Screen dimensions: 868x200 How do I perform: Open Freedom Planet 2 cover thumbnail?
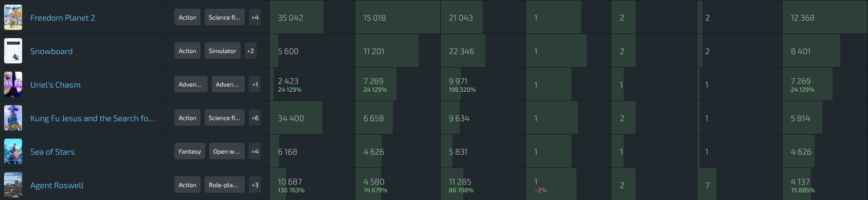[x=13, y=18]
